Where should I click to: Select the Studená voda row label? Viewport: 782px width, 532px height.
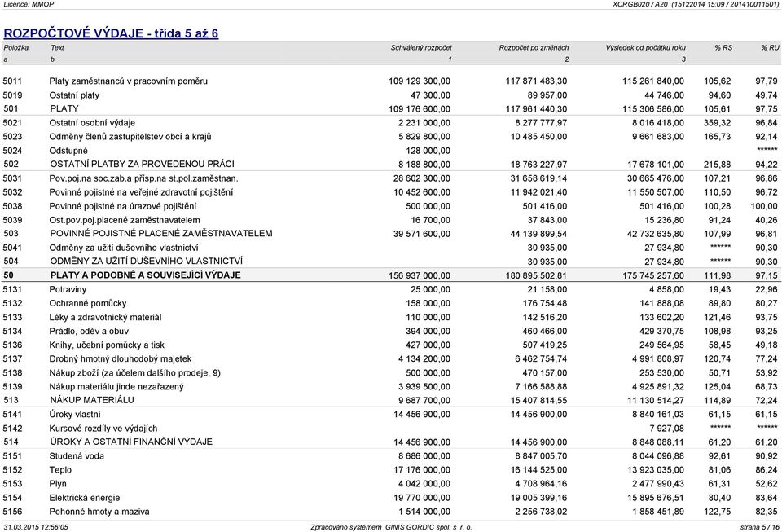click(x=77, y=456)
